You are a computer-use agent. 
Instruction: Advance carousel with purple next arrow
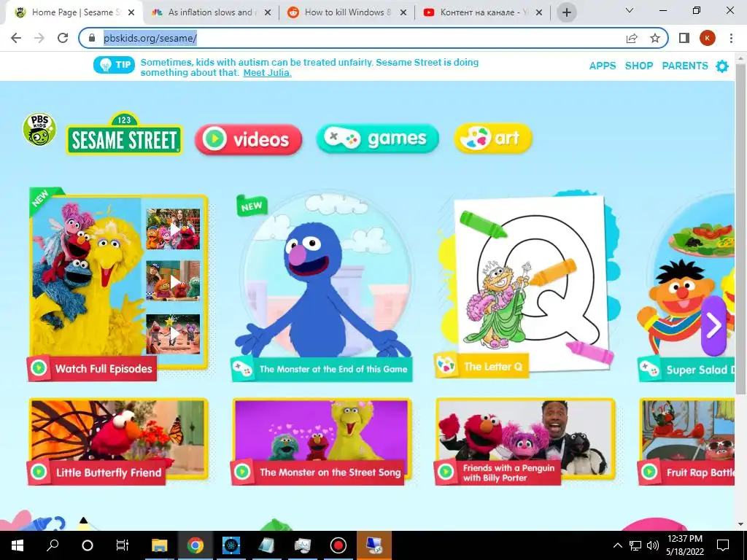[x=713, y=326]
